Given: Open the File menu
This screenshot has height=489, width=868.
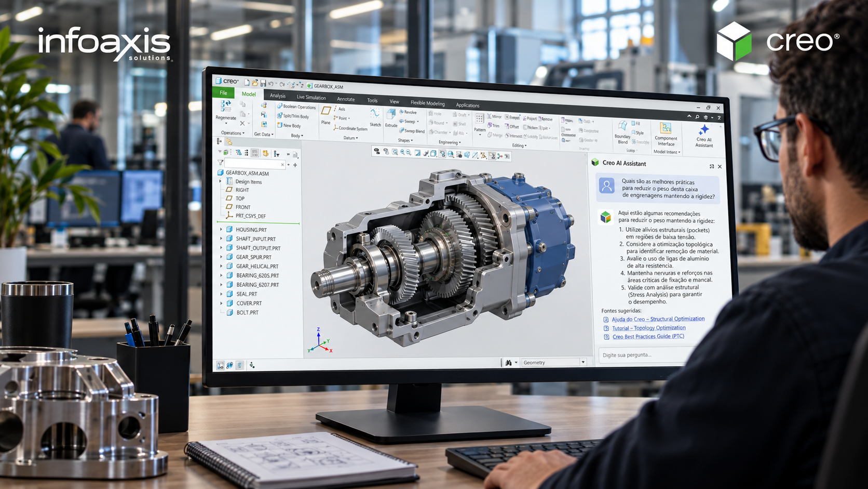Looking at the screenshot, I should (x=223, y=92).
